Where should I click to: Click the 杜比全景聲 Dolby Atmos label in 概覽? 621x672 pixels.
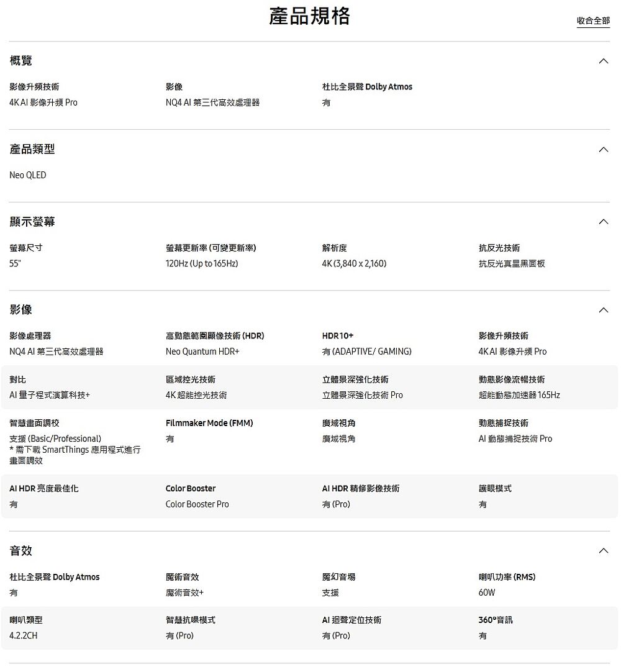pos(367,87)
